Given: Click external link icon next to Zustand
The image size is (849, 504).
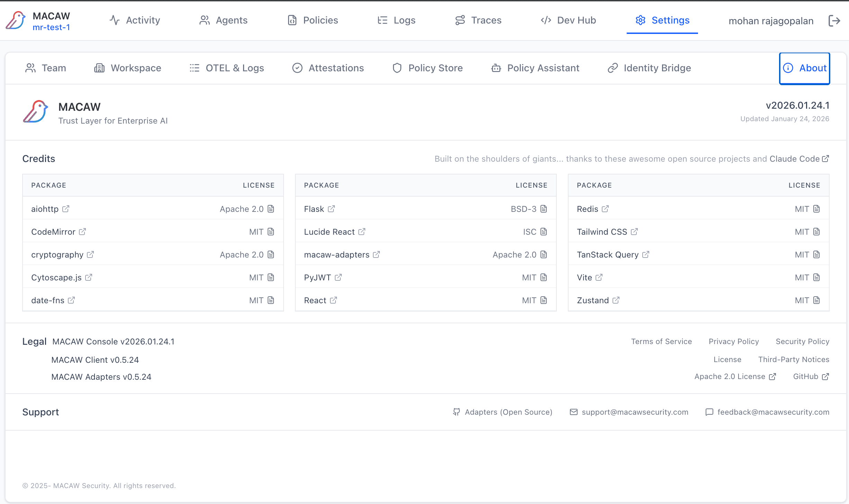Looking at the screenshot, I should click(x=616, y=300).
